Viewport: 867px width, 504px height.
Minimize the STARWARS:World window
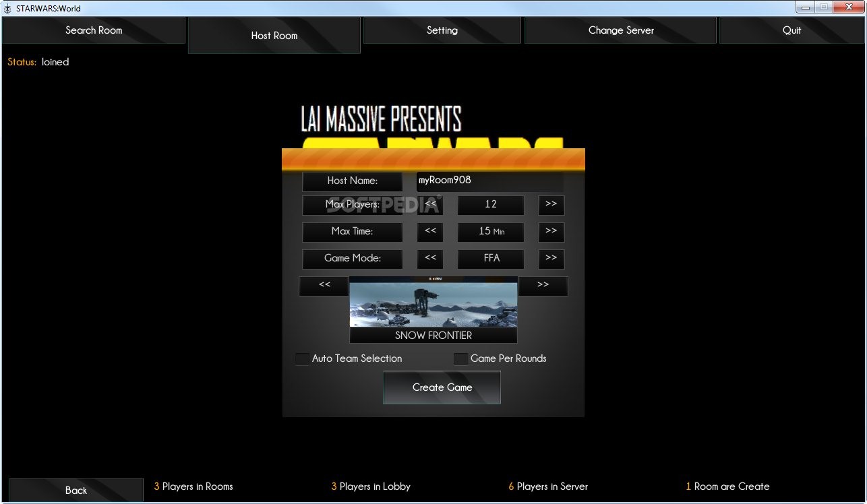[x=805, y=7]
